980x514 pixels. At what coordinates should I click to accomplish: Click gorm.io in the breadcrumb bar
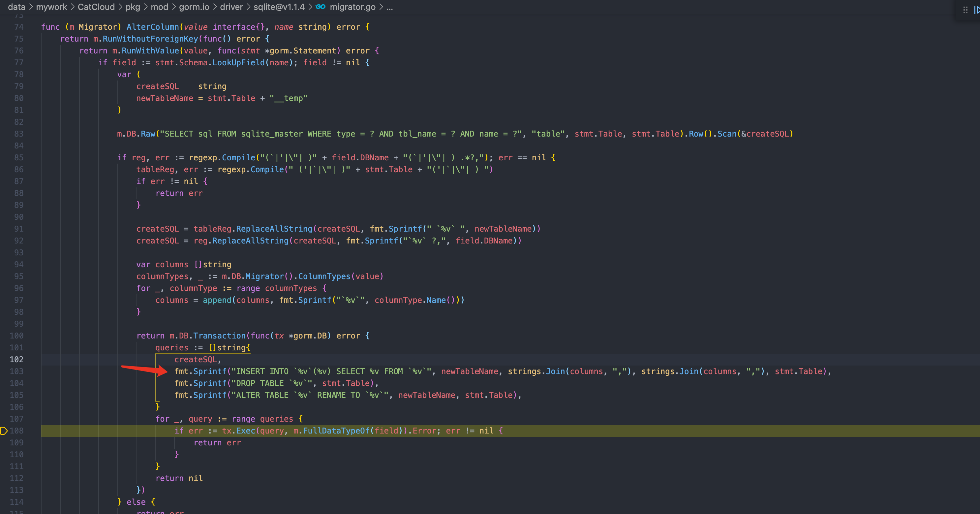[194, 7]
